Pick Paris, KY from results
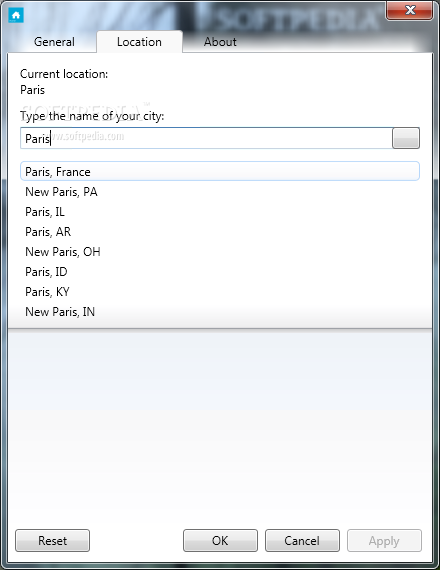 220,292
